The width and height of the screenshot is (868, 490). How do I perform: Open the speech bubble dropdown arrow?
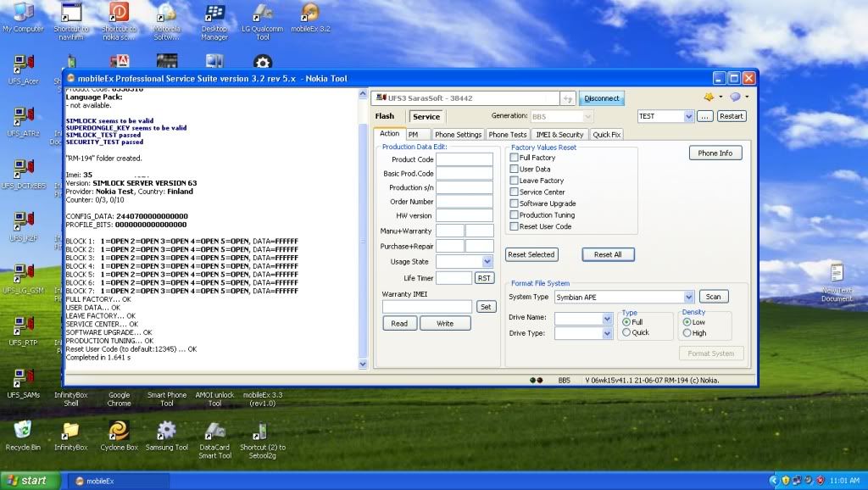pyautogui.click(x=747, y=97)
